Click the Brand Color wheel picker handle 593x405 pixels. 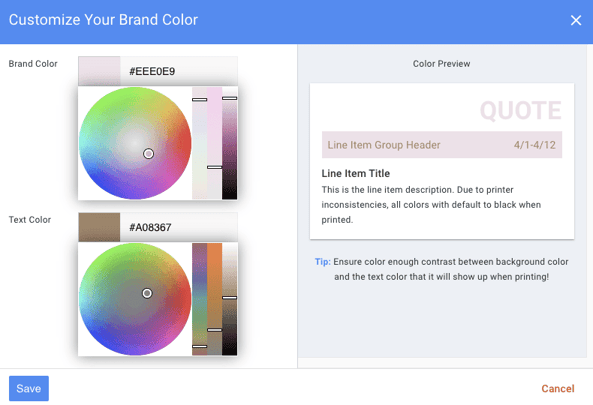click(x=148, y=154)
